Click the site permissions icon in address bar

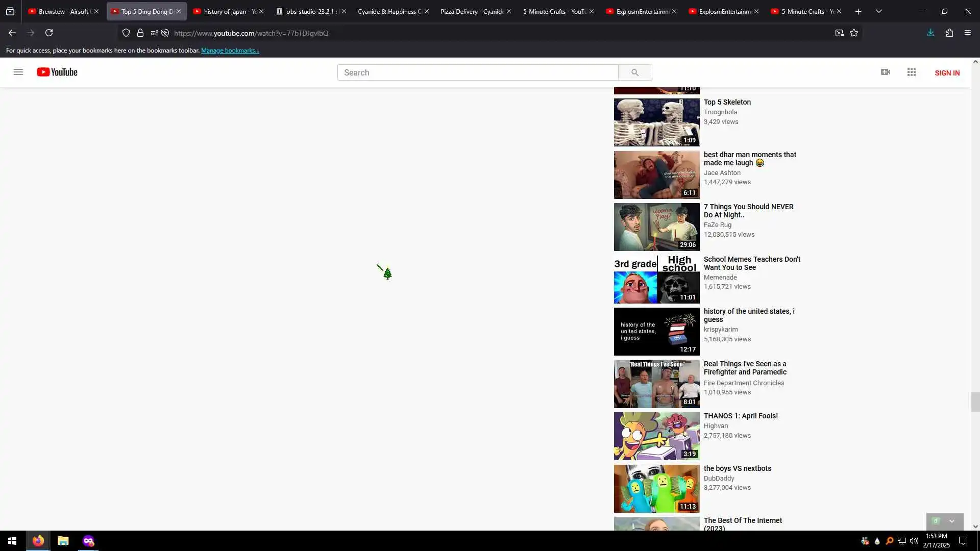(x=154, y=33)
